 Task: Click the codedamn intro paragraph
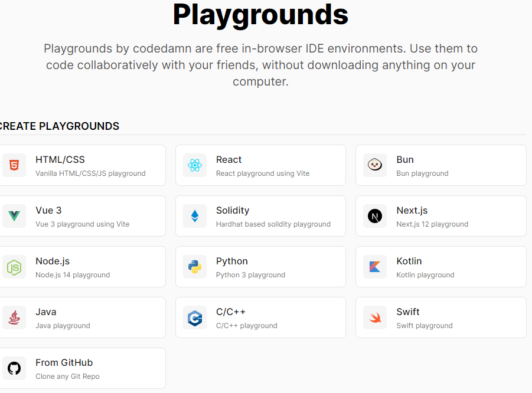click(x=260, y=65)
